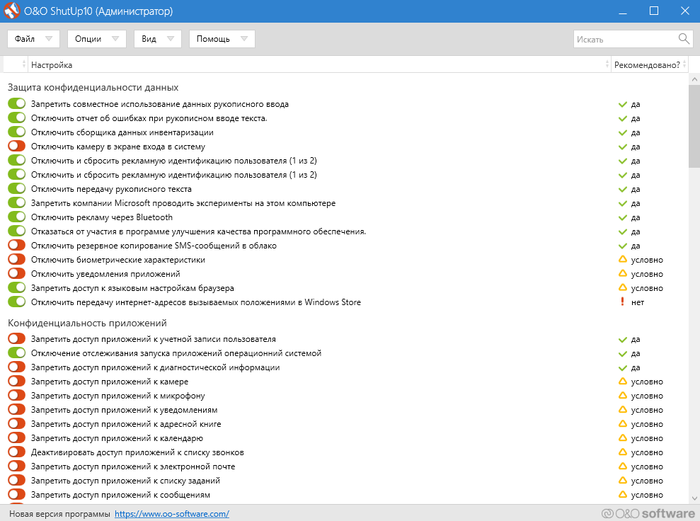700x521 pixels.
Task: Click the Помощь menu label
Action: pyautogui.click(x=213, y=39)
